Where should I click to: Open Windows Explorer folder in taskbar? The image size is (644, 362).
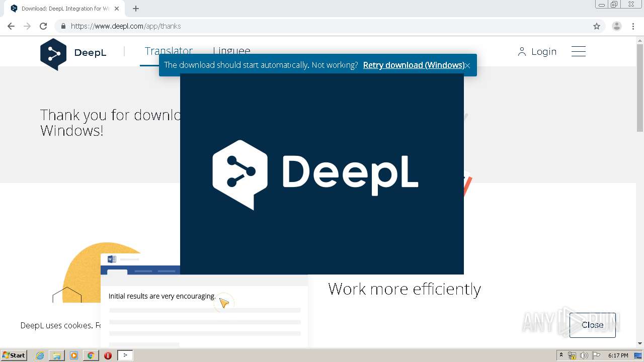[57, 355]
